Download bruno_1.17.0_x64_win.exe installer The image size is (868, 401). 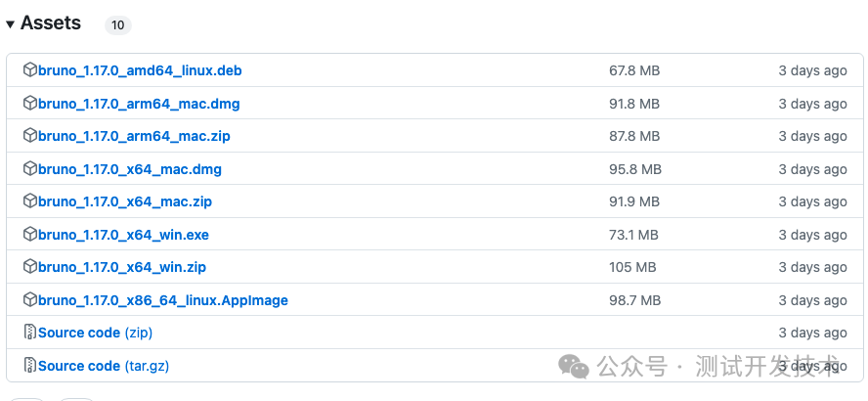pos(123,235)
